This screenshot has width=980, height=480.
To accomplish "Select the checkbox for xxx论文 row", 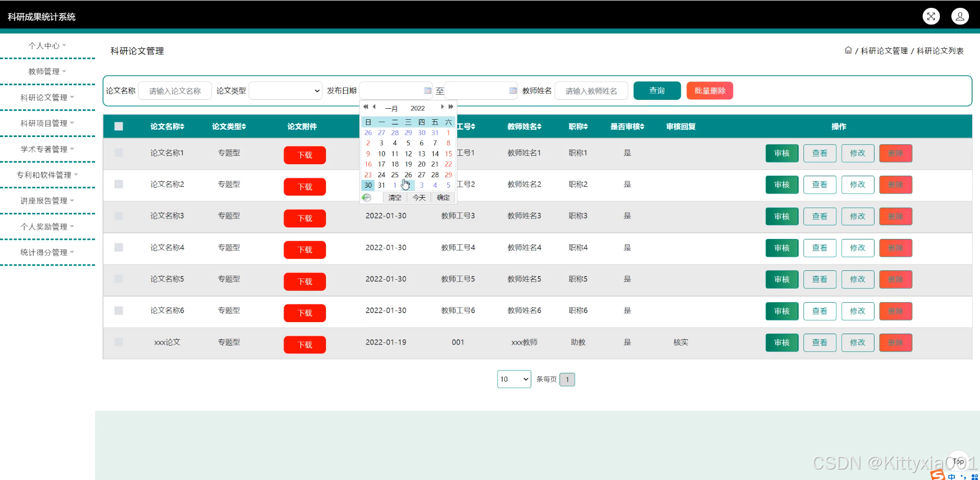I will 119,342.
